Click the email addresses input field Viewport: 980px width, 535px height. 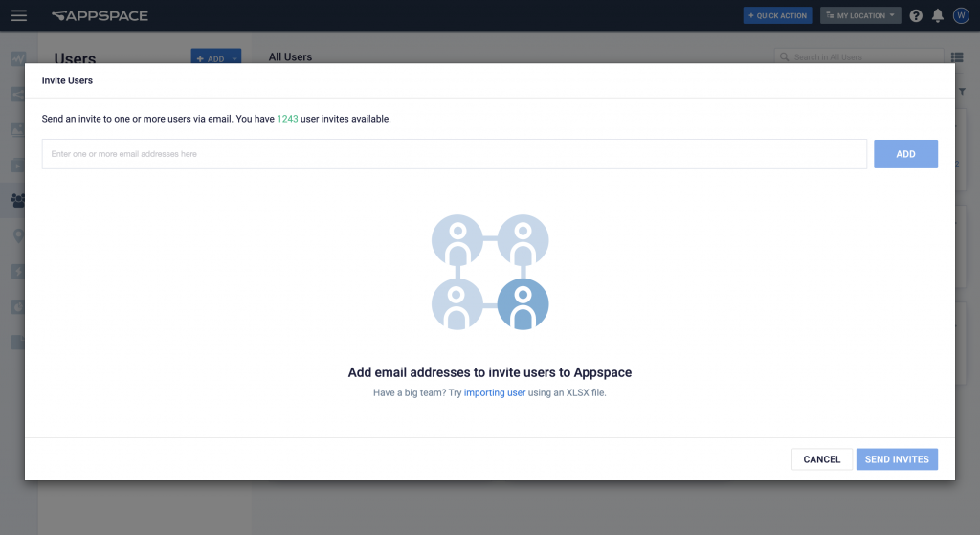(x=455, y=154)
